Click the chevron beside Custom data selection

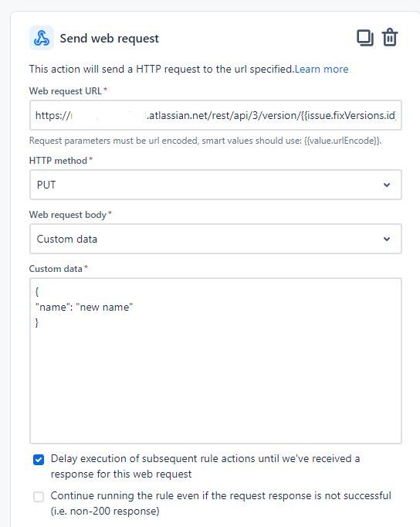pos(387,239)
